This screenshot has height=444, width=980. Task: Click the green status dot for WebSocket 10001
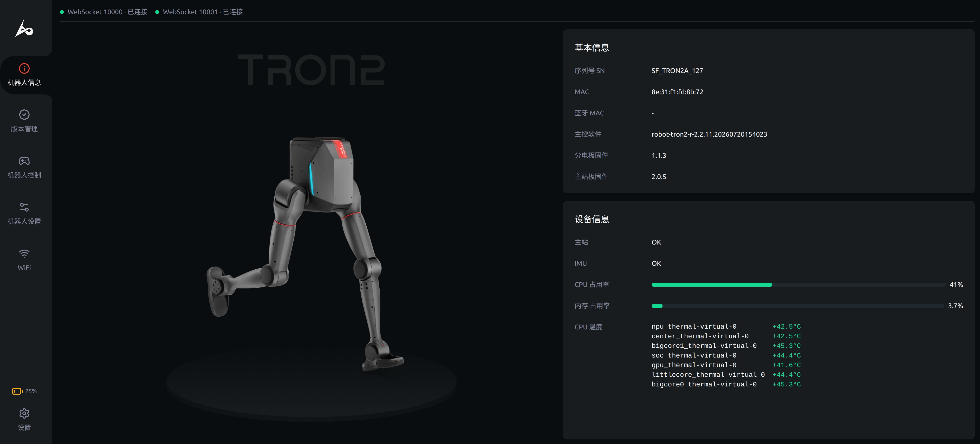click(157, 12)
